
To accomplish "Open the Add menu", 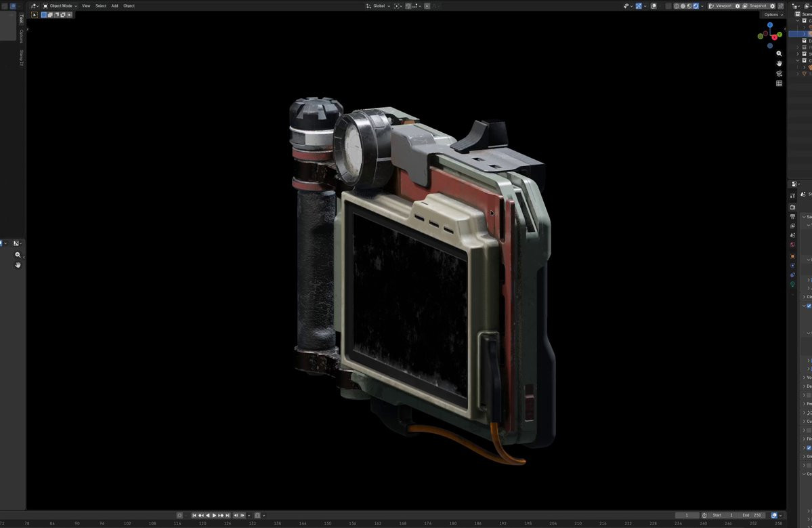I will tap(114, 5).
